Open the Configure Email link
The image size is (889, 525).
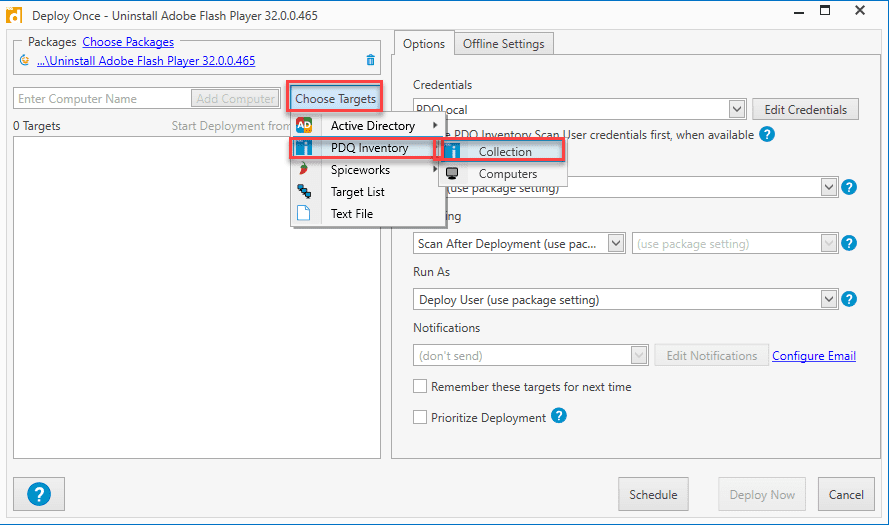point(814,355)
